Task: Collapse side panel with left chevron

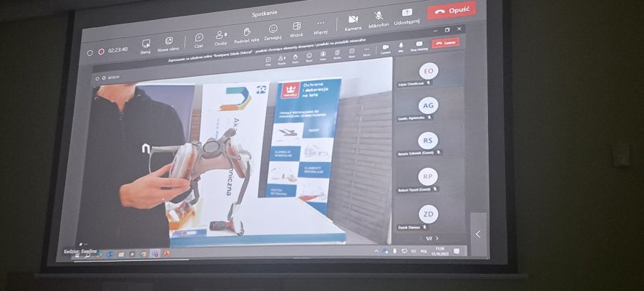Action: click(x=478, y=234)
